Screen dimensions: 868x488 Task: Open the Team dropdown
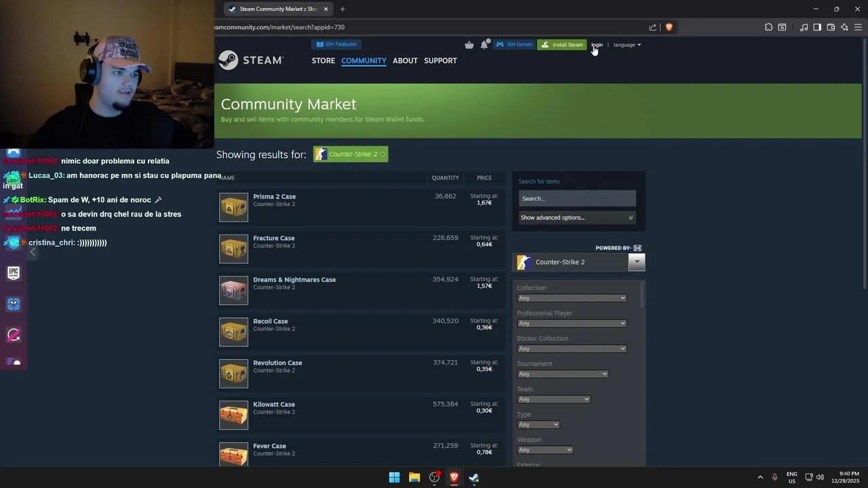[x=553, y=399]
